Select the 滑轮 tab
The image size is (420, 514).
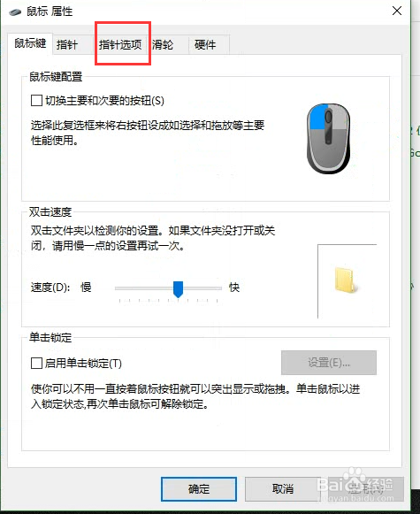[163, 44]
